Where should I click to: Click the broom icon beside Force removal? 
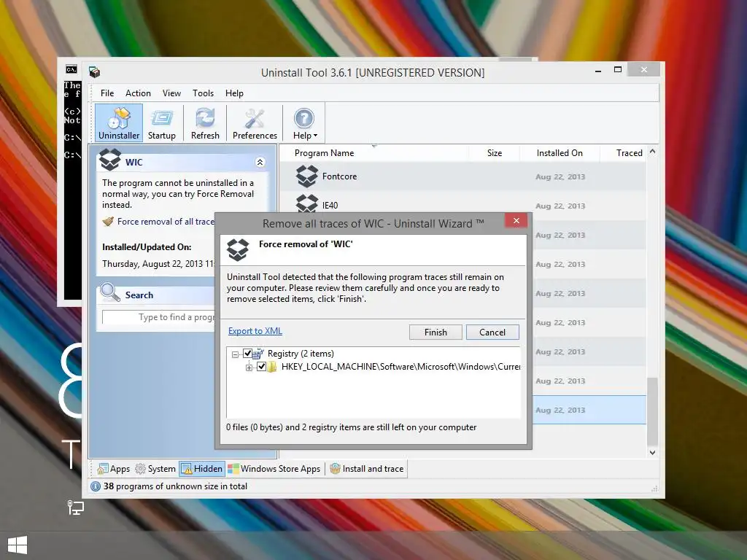coord(108,222)
